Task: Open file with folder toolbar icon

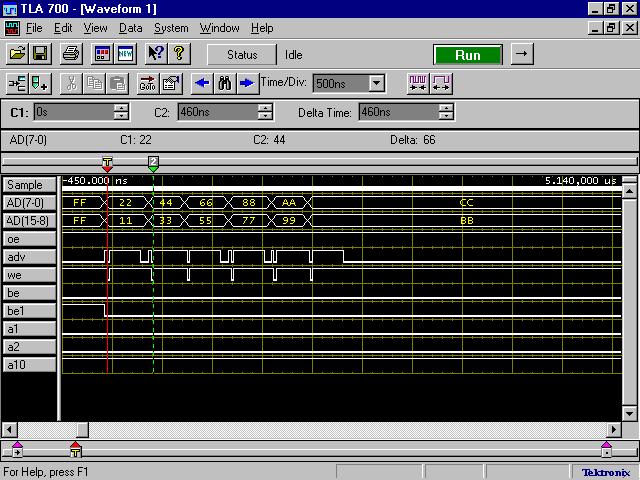Action: pos(18,53)
